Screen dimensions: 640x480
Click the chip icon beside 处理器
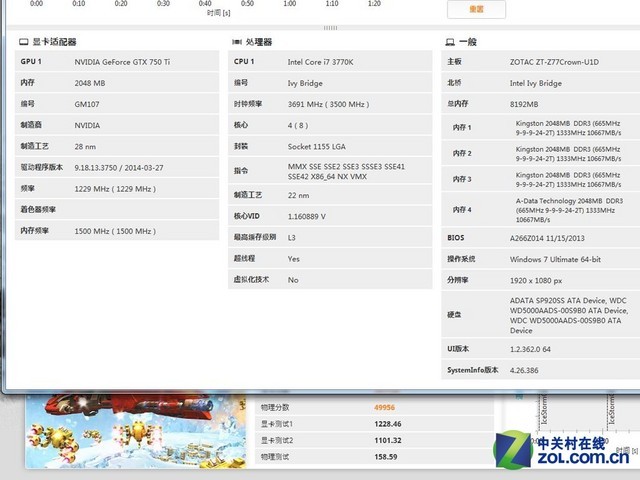click(237, 42)
